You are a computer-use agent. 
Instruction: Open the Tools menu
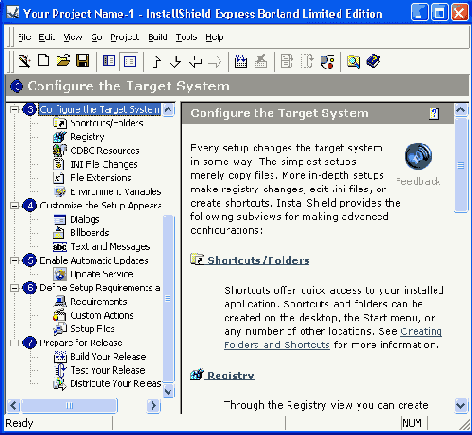pyautogui.click(x=187, y=37)
